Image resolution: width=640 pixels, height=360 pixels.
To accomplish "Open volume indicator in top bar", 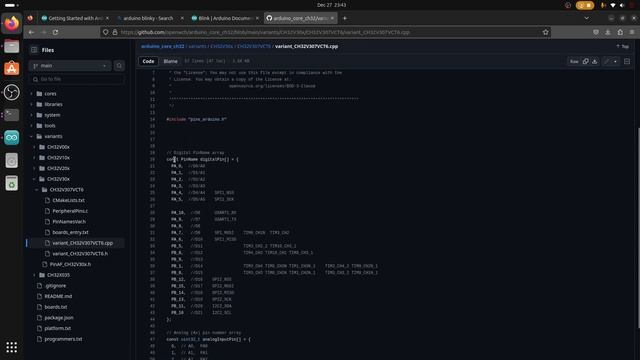I will coord(622,5).
